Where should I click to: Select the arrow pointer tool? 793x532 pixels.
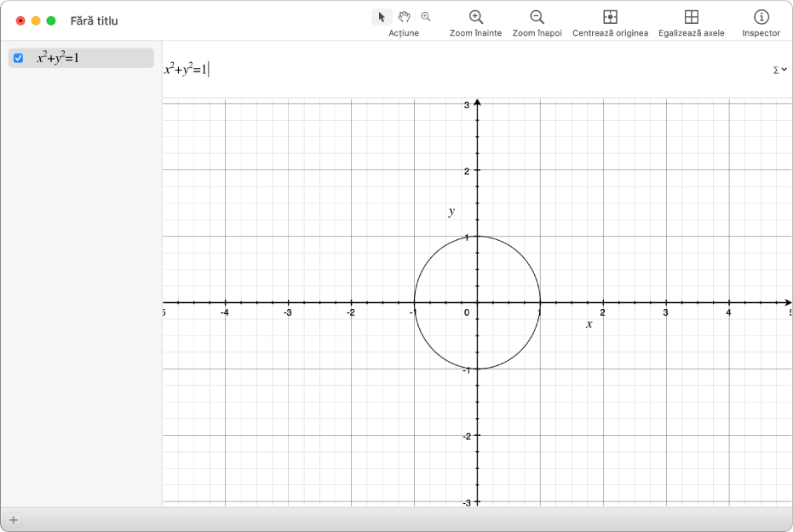point(382,17)
